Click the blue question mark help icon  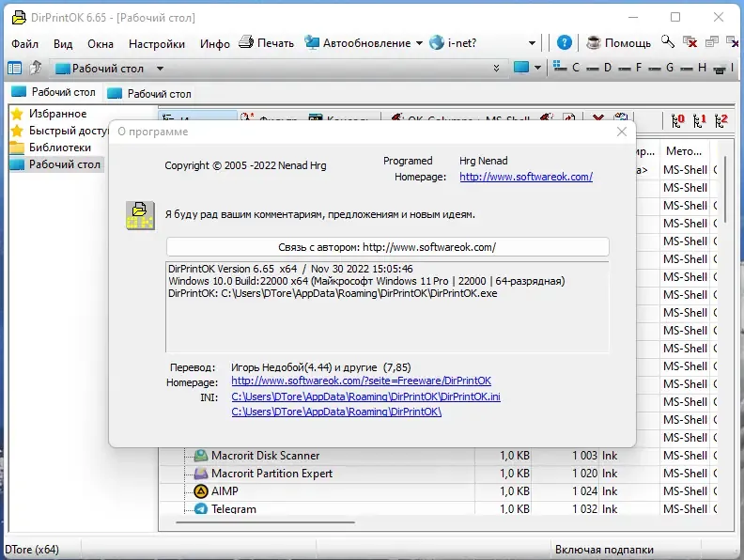565,42
